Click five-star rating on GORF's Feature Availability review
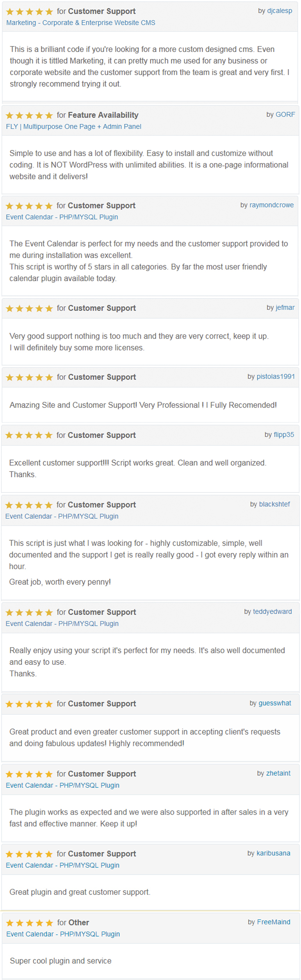 tap(29, 116)
